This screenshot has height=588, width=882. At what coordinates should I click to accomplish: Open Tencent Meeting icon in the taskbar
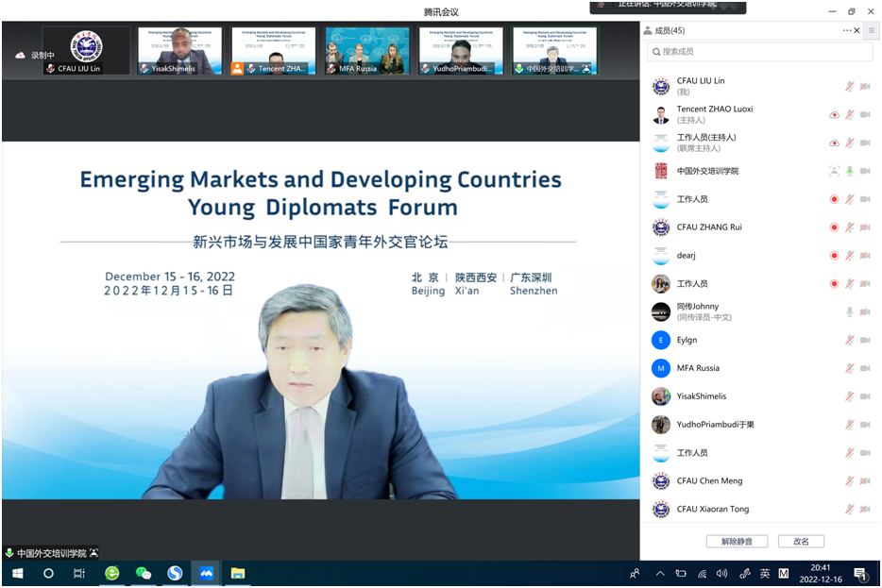tap(207, 574)
